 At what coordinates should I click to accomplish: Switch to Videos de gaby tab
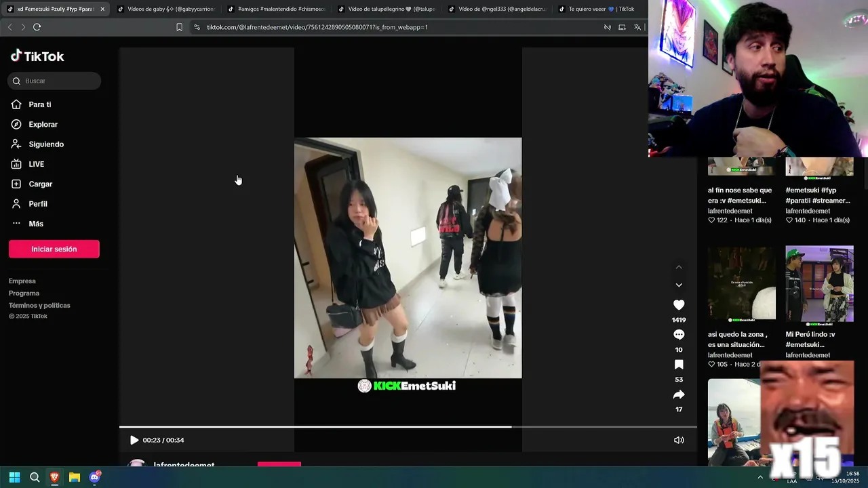166,9
